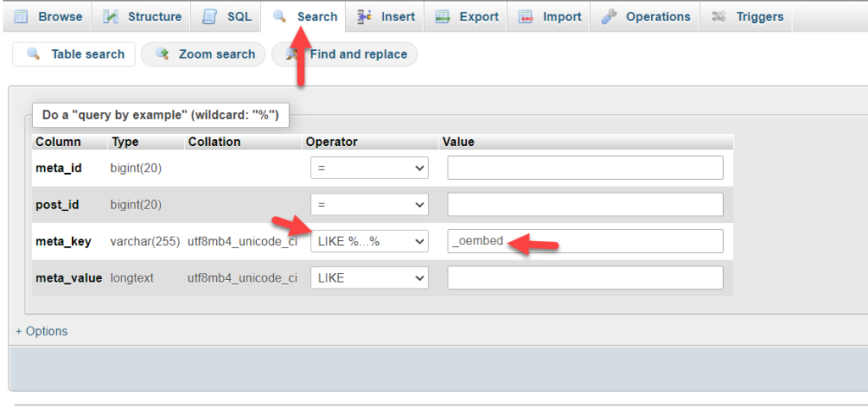The height and width of the screenshot is (414, 868).
Task: Switch to the Structure tab
Action: click(140, 17)
